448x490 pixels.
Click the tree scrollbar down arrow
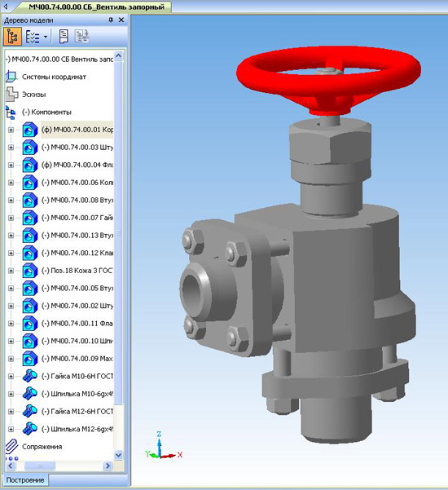119,455
